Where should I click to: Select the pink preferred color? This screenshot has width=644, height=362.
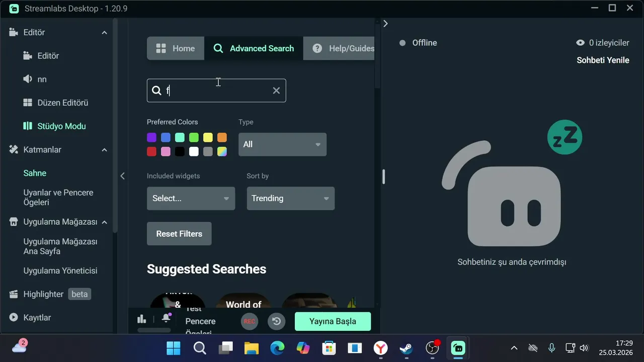(166, 152)
